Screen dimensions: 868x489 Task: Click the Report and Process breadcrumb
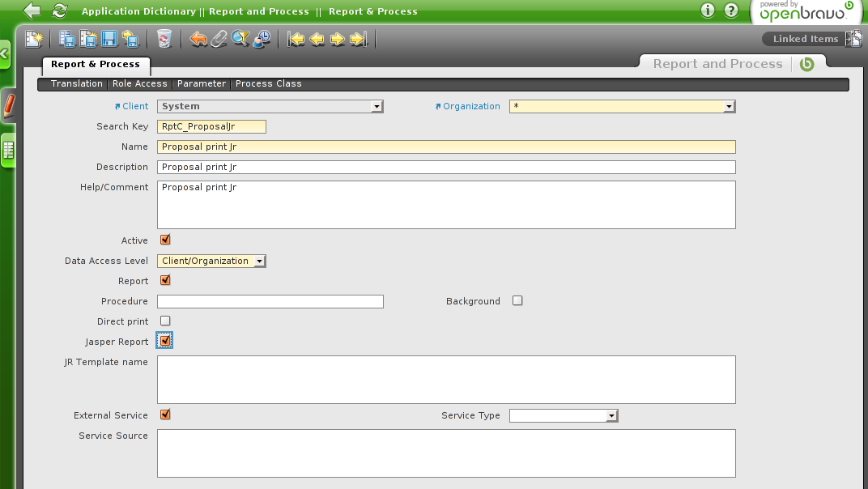click(x=259, y=11)
